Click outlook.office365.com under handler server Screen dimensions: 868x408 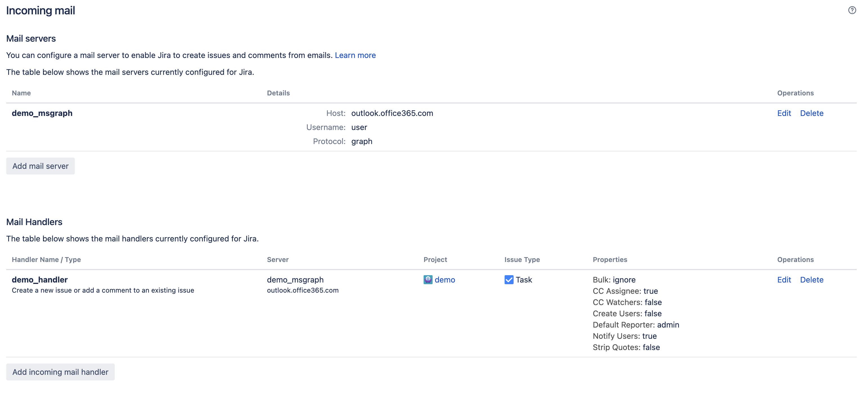[x=303, y=290]
